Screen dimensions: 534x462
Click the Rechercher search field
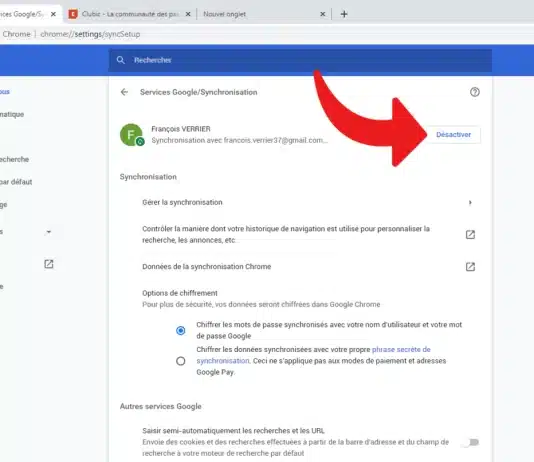[300, 60]
